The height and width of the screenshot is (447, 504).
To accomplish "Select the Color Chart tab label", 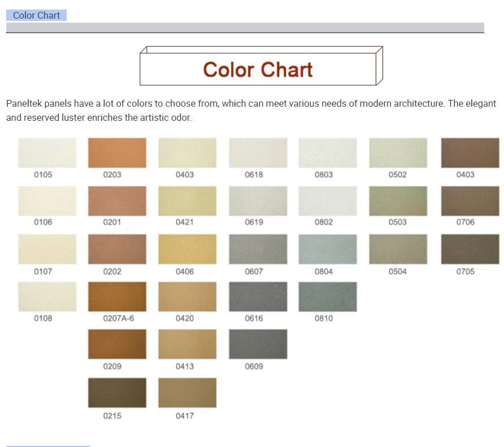I will pyautogui.click(x=36, y=15).
